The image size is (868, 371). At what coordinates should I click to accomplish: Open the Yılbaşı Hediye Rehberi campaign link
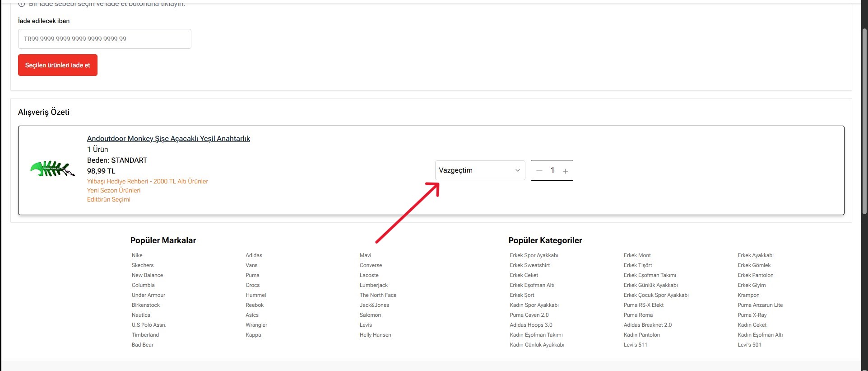(x=148, y=181)
